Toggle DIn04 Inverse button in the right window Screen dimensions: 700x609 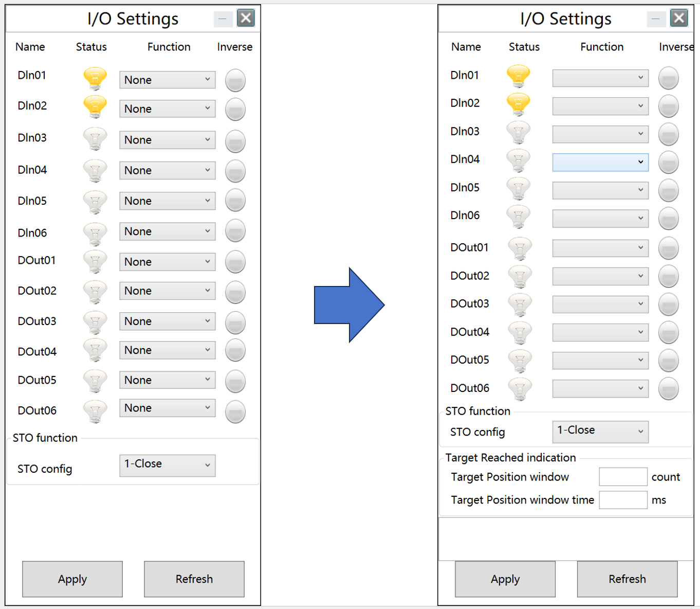668,163
